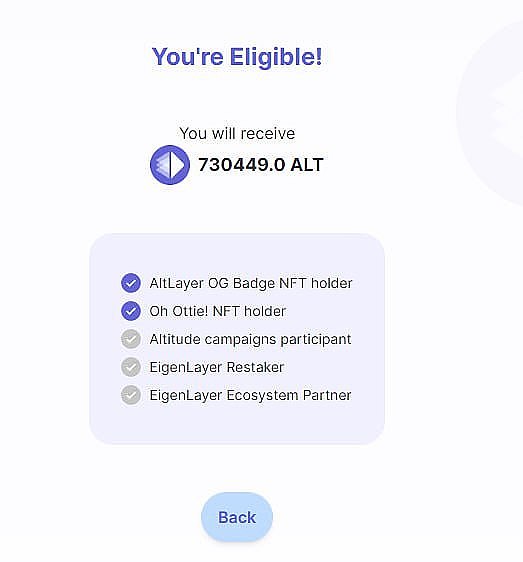Click the gray check beside Ecosystem Partner
Image resolution: width=523 pixels, height=562 pixels.
coord(131,395)
